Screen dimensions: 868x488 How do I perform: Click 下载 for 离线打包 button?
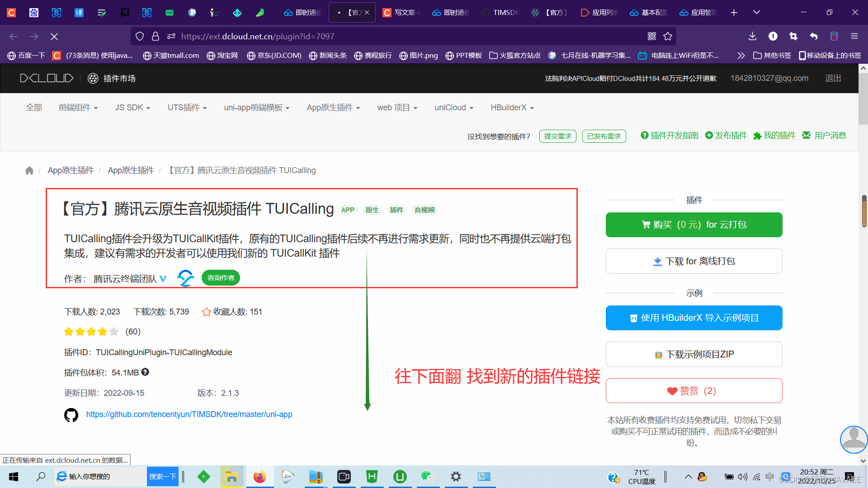point(694,261)
